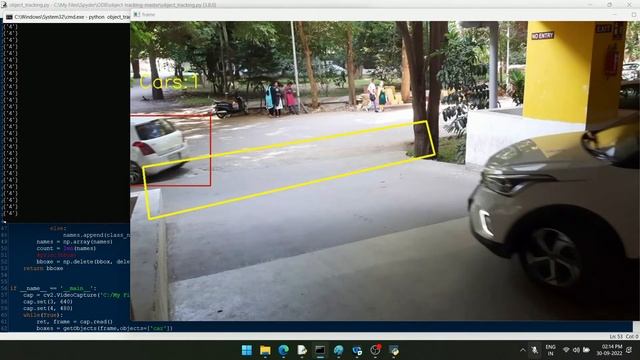Place the cursor on the 'while(True):' line
This screenshot has height=360, width=640.
[43, 315]
